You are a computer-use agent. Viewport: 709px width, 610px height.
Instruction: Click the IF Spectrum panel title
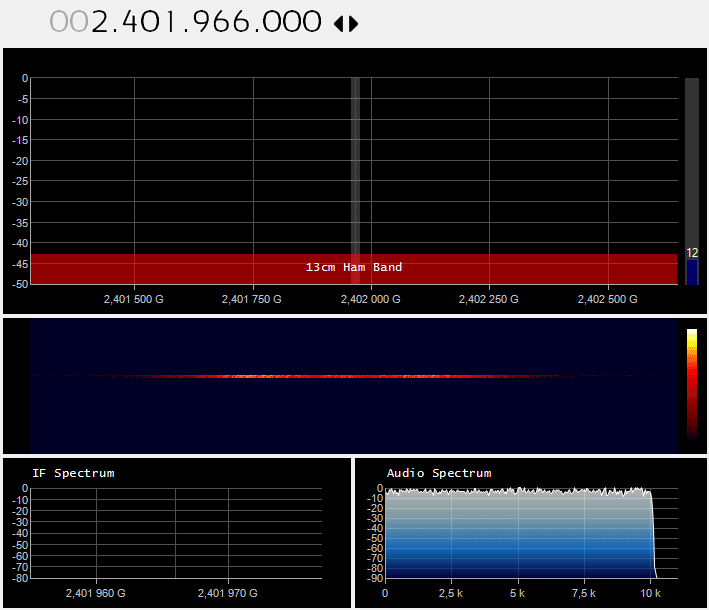point(73,473)
